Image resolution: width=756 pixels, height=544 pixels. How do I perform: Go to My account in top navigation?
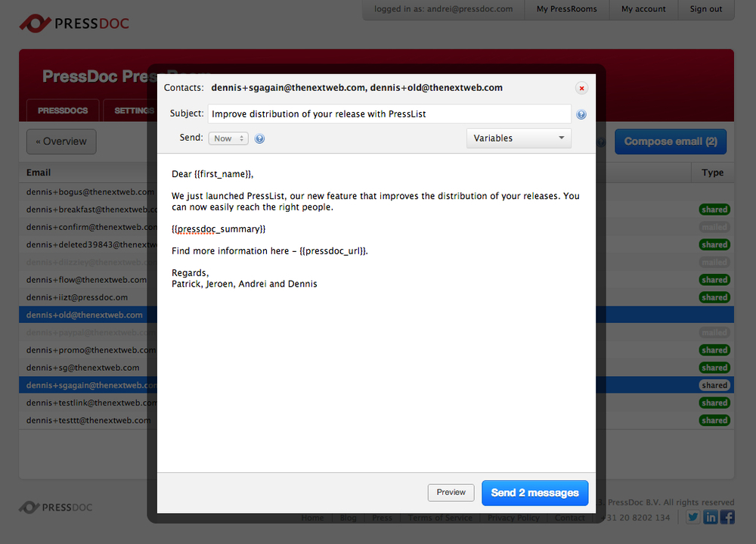(x=643, y=9)
